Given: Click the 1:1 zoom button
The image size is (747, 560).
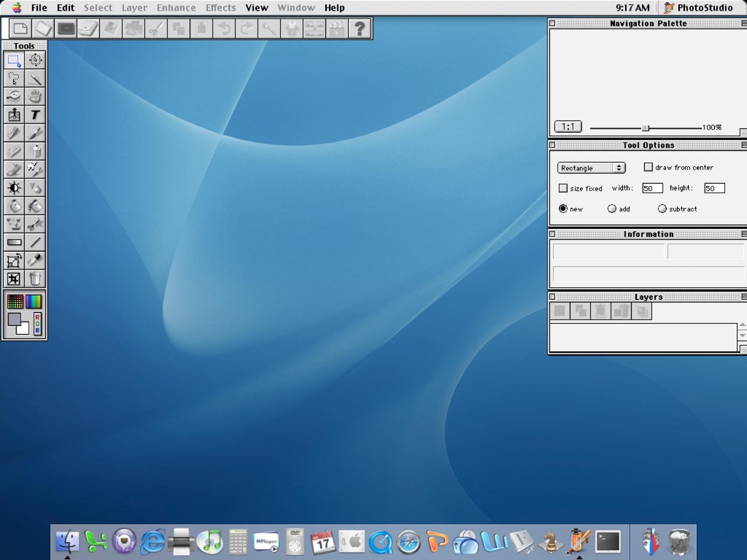Looking at the screenshot, I should point(568,127).
